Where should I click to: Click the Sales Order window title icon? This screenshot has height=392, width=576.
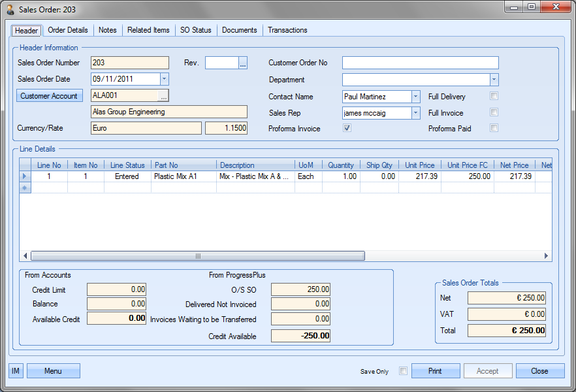10,10
